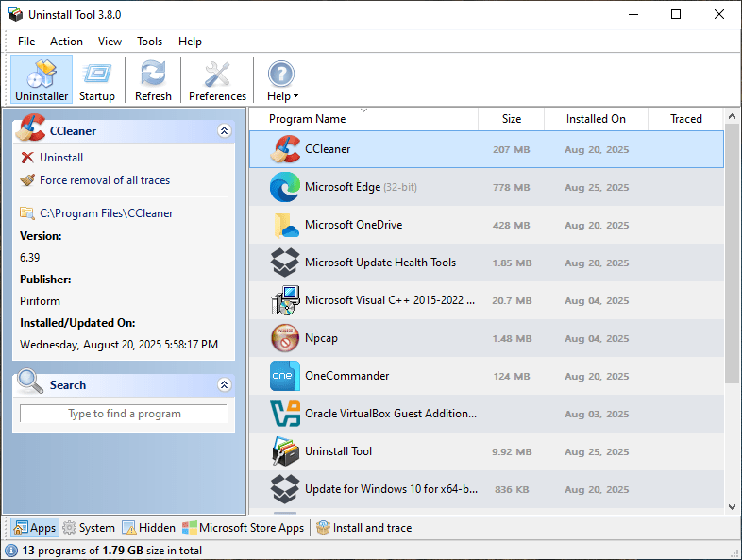Viewport: 742px width, 560px height.
Task: Open the Help toolbar dropdown arrow
Action: [x=295, y=96]
